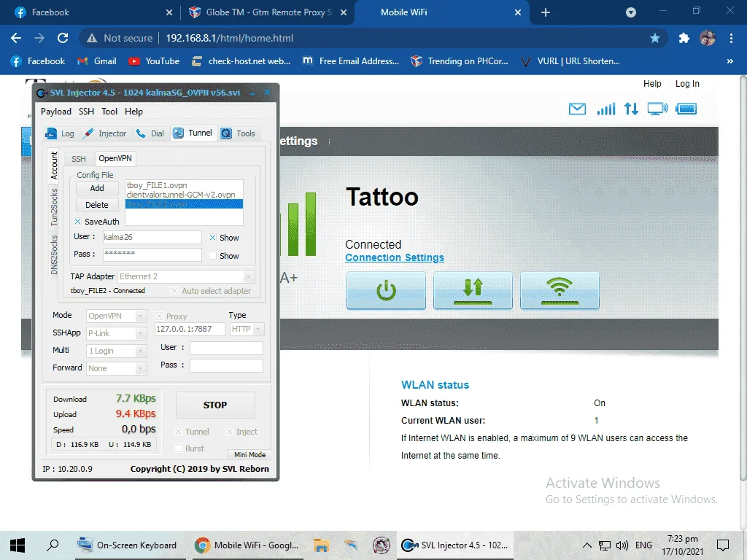Open new tab with plus button
747x560 pixels.
(546, 12)
